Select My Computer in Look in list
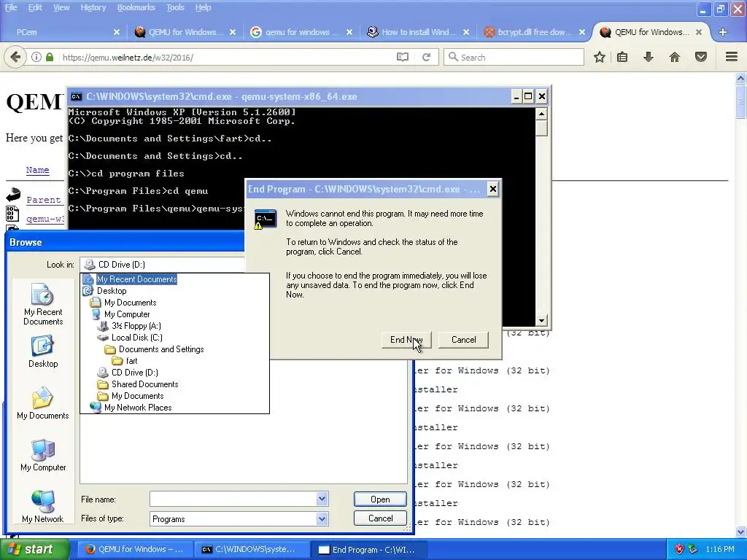747x560 pixels. click(127, 314)
